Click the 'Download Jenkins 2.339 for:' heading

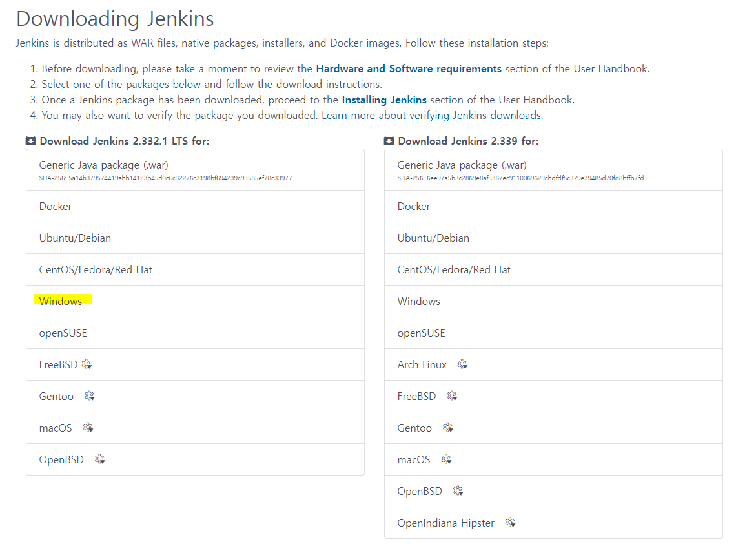click(x=468, y=141)
